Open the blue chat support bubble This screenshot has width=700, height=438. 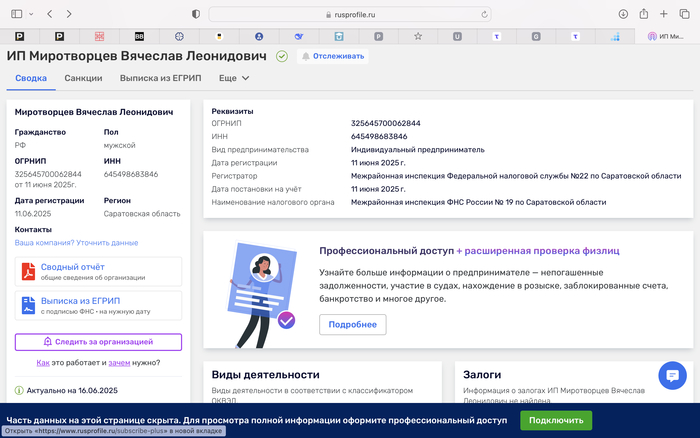(x=672, y=375)
